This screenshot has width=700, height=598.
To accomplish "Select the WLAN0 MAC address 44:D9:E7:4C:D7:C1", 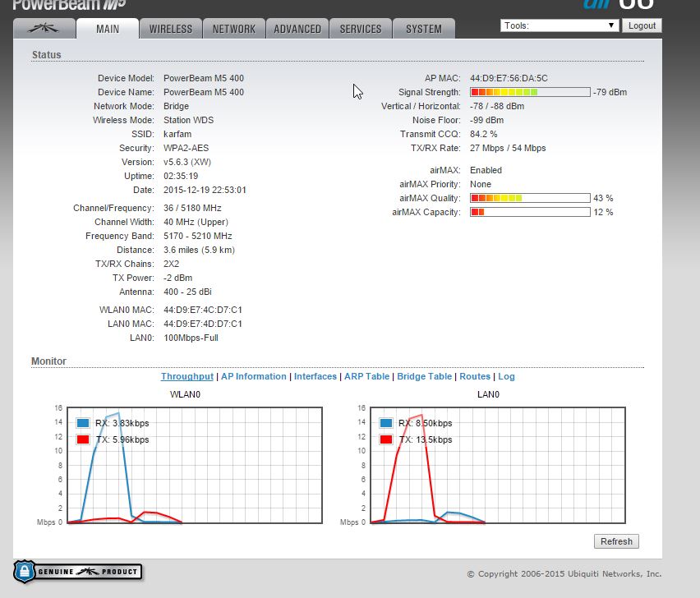I will coord(203,310).
